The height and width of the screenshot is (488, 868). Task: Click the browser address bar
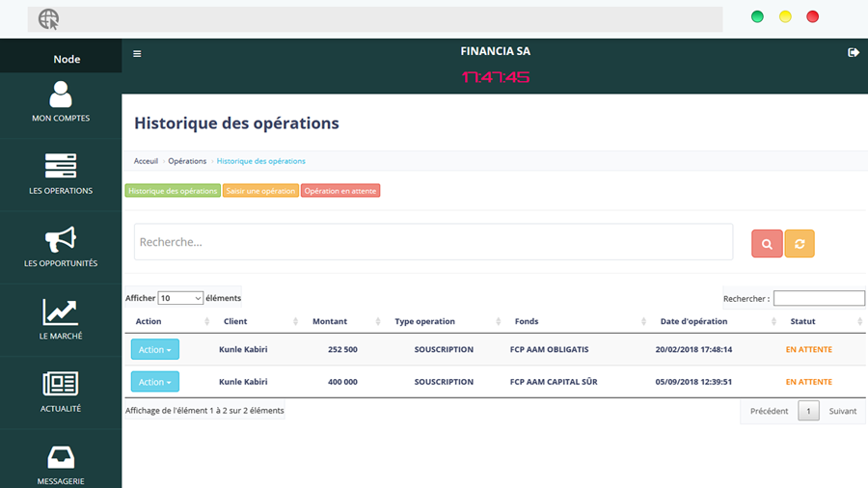point(375,19)
